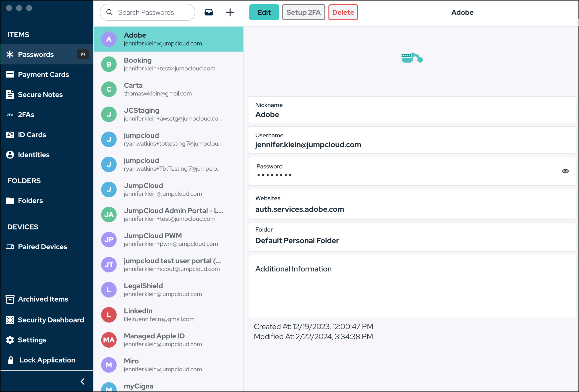This screenshot has width=579, height=392.
Task: Open the Identities section
Action: click(x=33, y=155)
